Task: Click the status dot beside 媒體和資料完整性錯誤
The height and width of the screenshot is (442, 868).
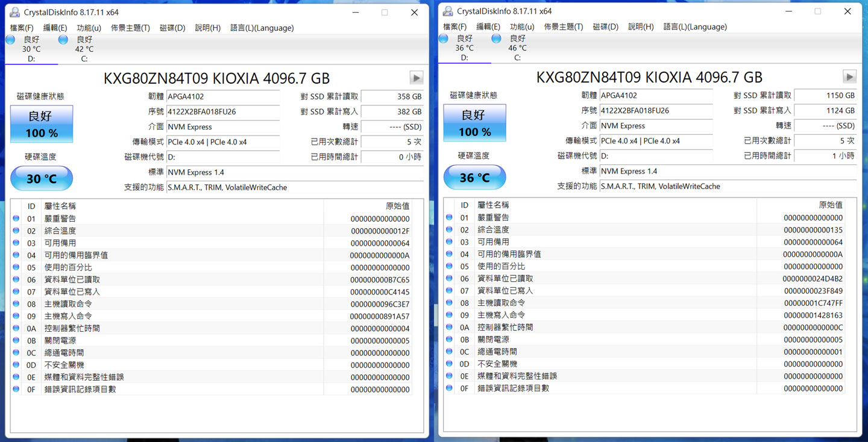Action: tap(15, 377)
